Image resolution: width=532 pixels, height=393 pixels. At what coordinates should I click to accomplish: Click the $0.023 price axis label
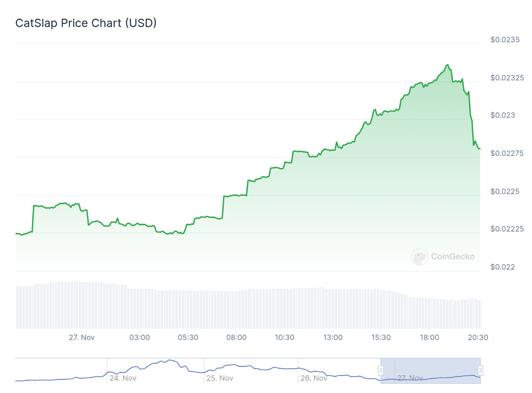tap(503, 115)
